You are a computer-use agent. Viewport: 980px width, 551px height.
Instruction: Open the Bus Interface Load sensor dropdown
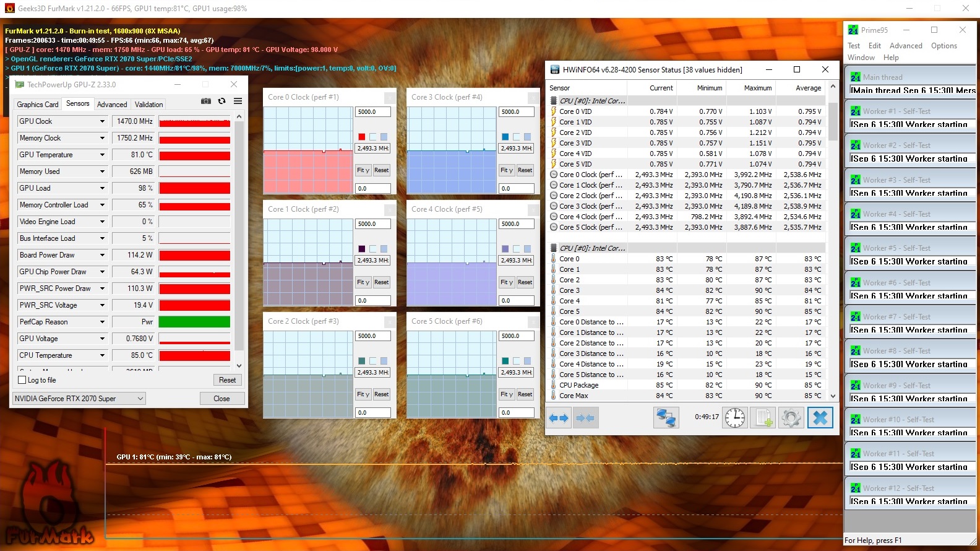click(x=102, y=238)
